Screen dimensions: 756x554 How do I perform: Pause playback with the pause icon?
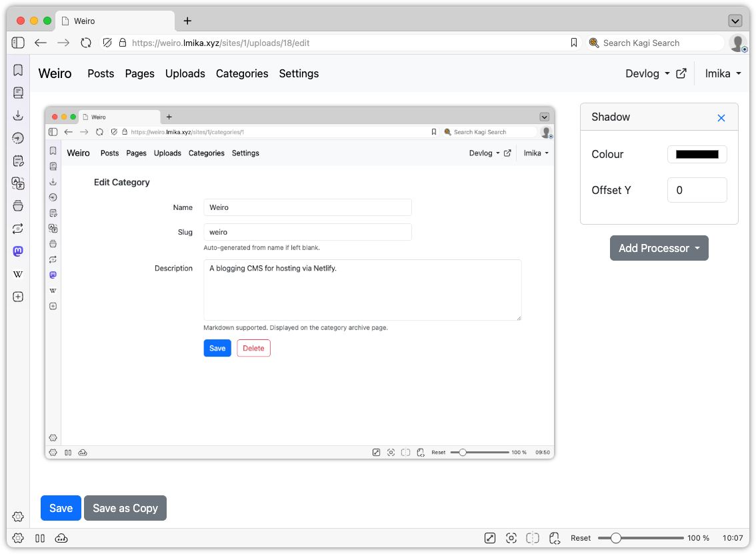coord(40,538)
